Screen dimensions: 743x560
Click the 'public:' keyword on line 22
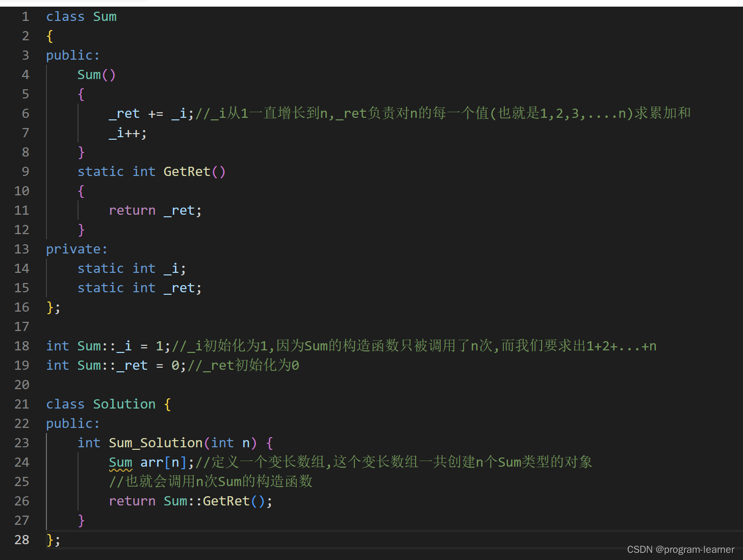pos(73,424)
